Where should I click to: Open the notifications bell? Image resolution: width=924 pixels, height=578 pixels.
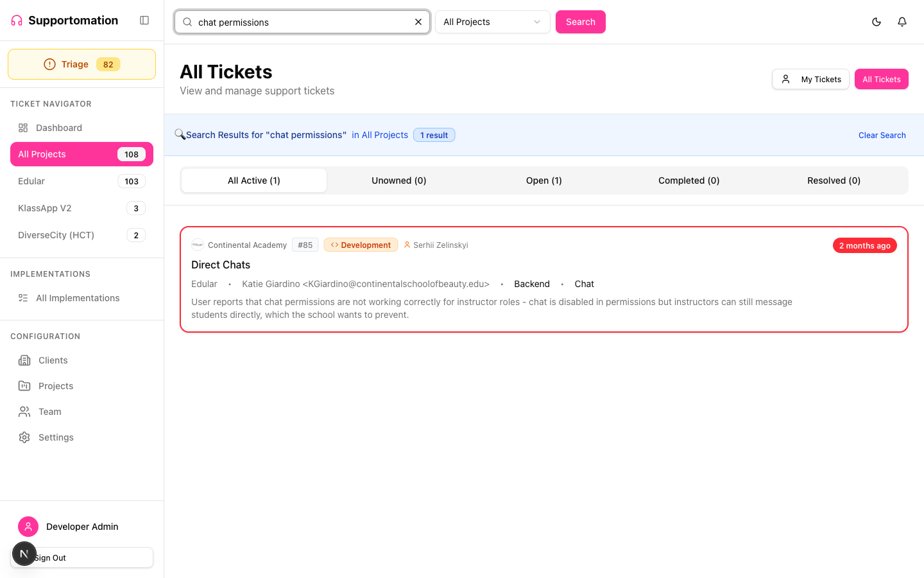pyautogui.click(x=902, y=22)
